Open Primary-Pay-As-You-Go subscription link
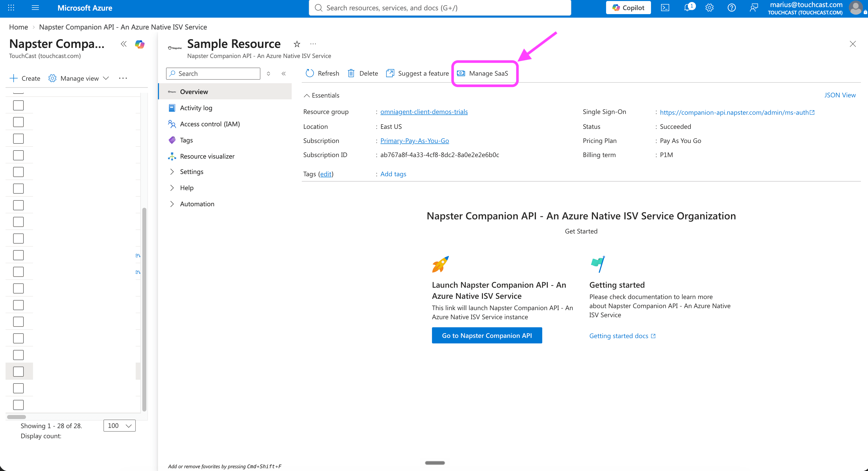Viewport: 868px width, 471px height. [x=415, y=141]
